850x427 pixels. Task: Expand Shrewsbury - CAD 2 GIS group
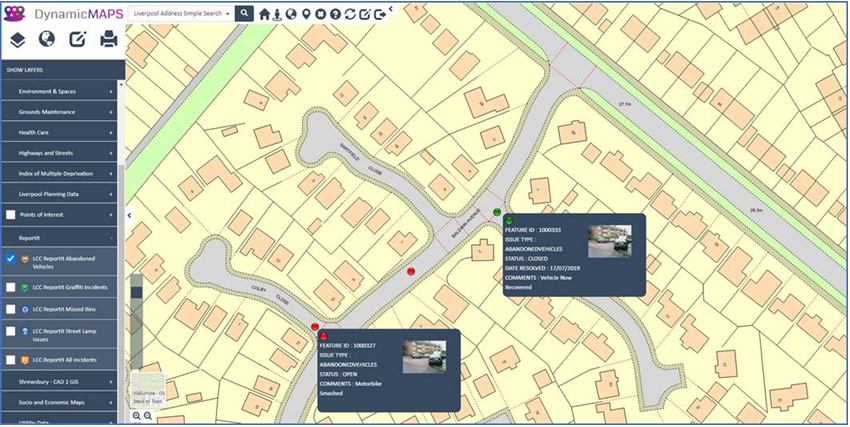(59, 382)
